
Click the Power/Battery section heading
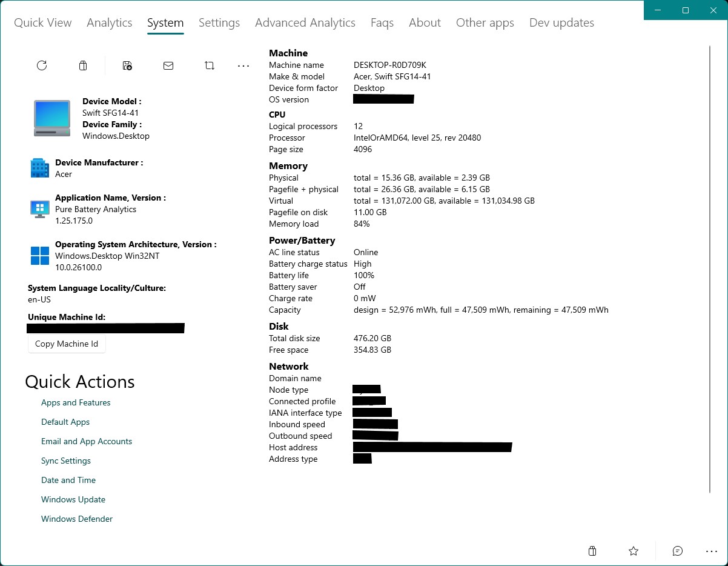302,240
